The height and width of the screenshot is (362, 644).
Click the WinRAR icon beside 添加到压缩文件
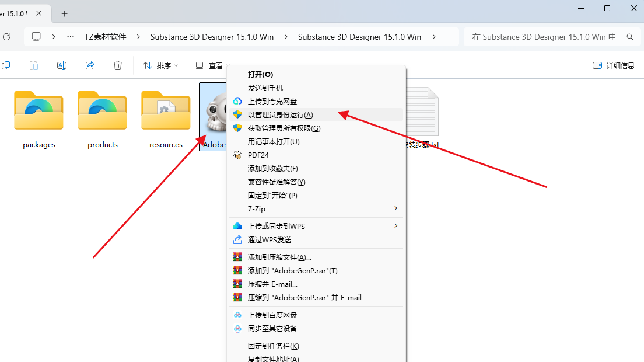tap(237, 256)
